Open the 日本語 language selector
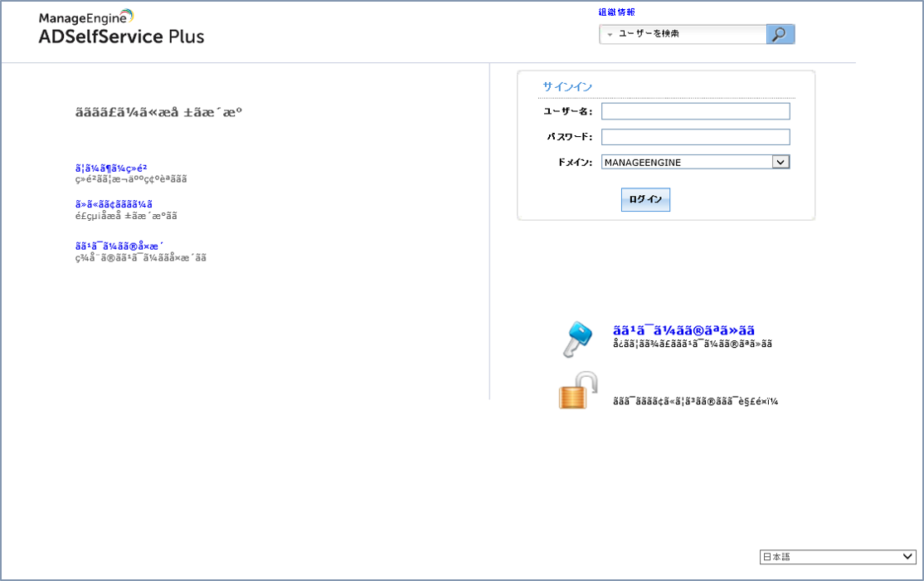 pos(838,556)
